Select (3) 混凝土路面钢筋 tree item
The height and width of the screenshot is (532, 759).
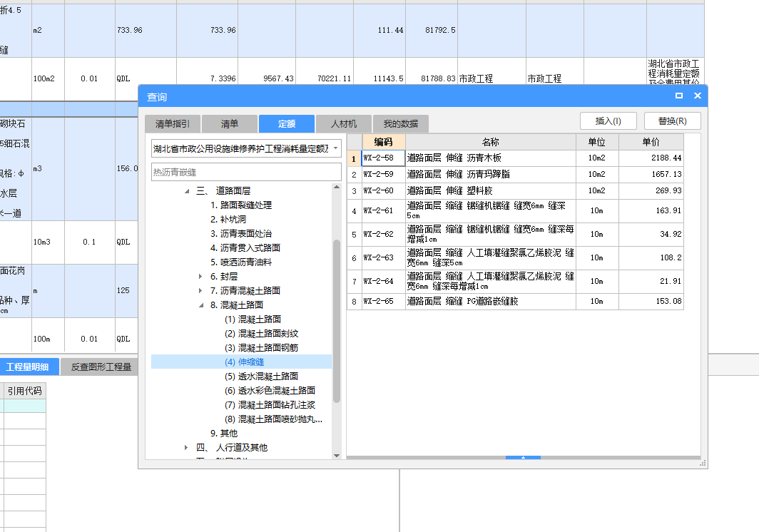261,348
